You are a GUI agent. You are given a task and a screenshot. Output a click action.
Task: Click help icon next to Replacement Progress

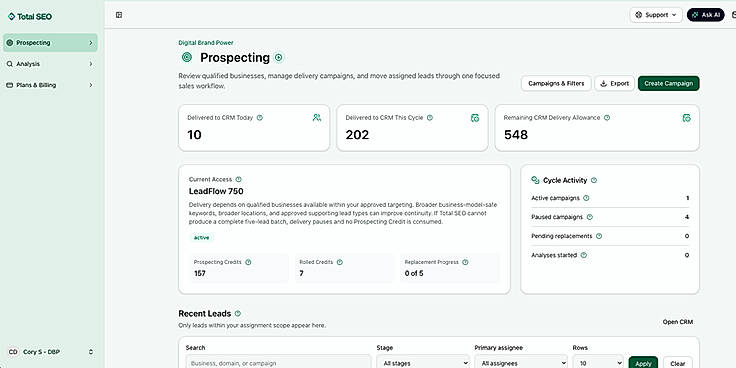coord(465,262)
